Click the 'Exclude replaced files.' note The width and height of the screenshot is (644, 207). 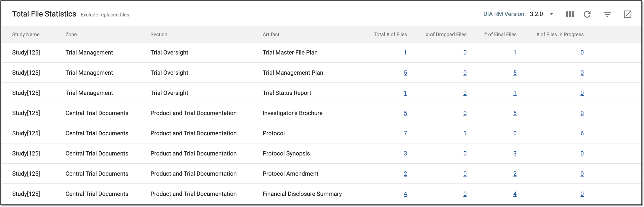106,15
